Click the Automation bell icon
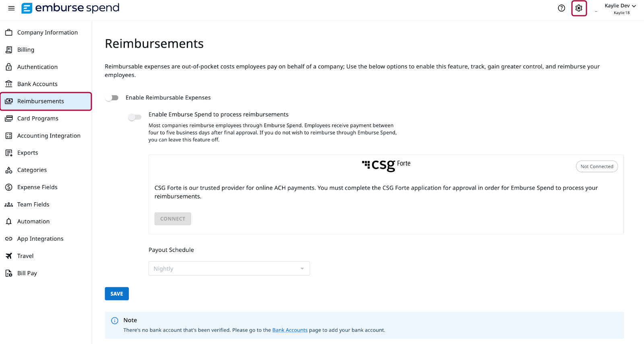 (9, 221)
